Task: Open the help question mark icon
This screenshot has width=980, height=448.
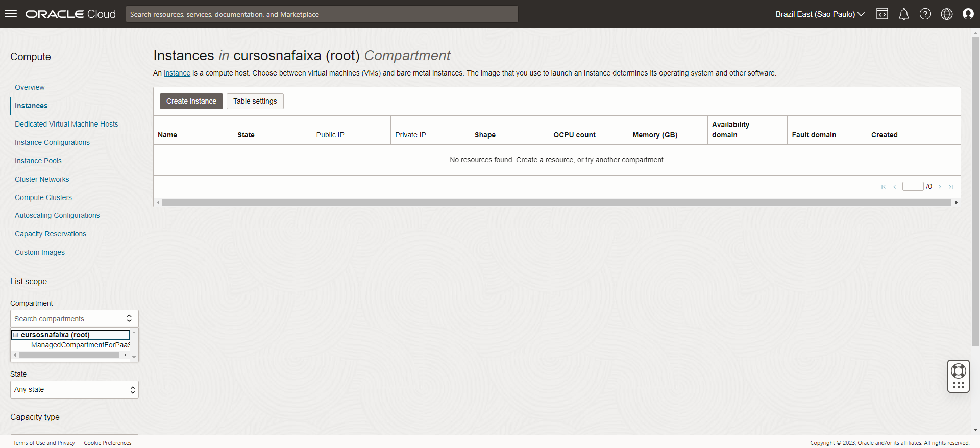Action: [x=925, y=14]
